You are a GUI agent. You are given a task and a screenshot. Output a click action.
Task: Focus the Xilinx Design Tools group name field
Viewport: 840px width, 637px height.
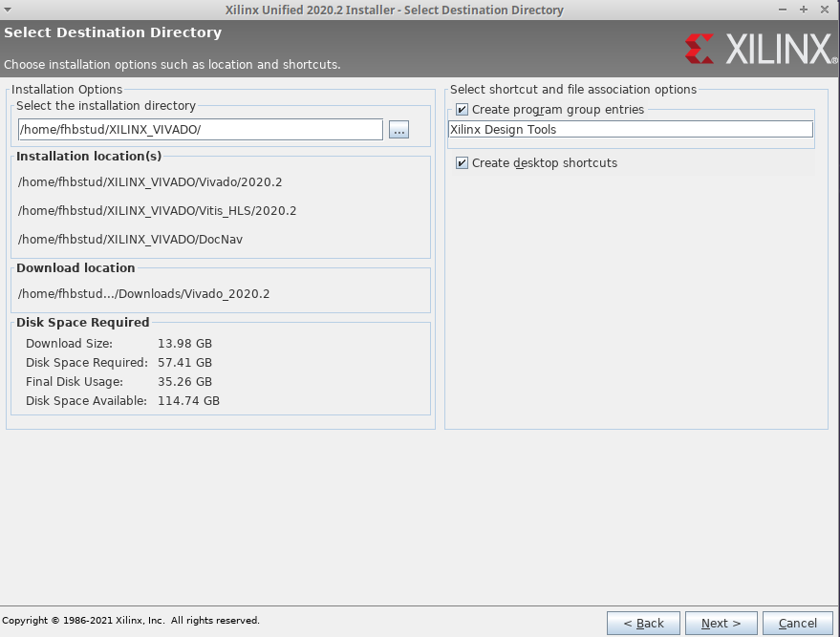tap(630, 130)
